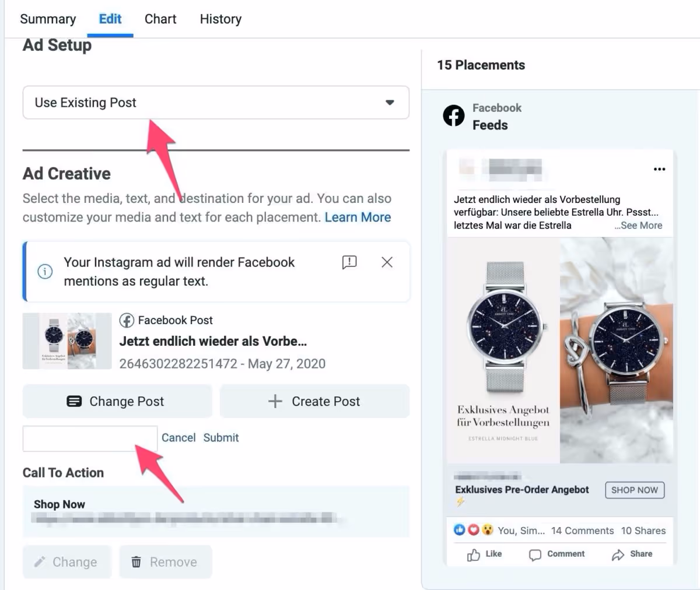Select the Edit tab
700x590 pixels.
point(110,19)
